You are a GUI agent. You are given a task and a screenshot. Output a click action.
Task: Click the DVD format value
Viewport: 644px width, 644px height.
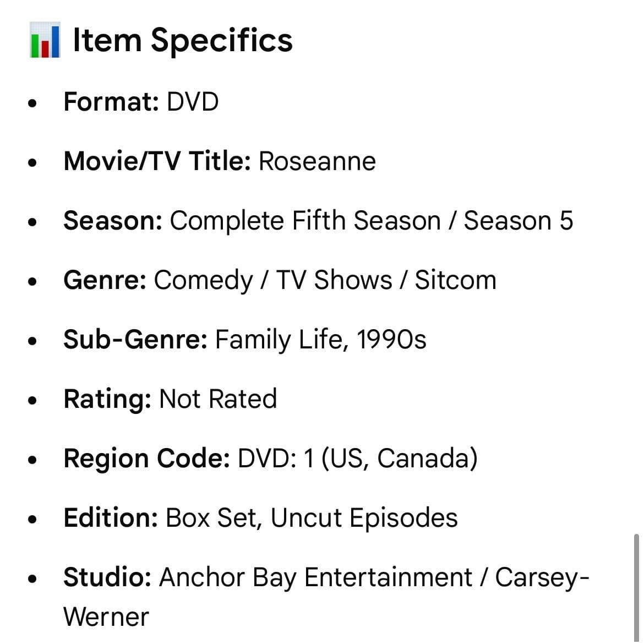click(193, 101)
